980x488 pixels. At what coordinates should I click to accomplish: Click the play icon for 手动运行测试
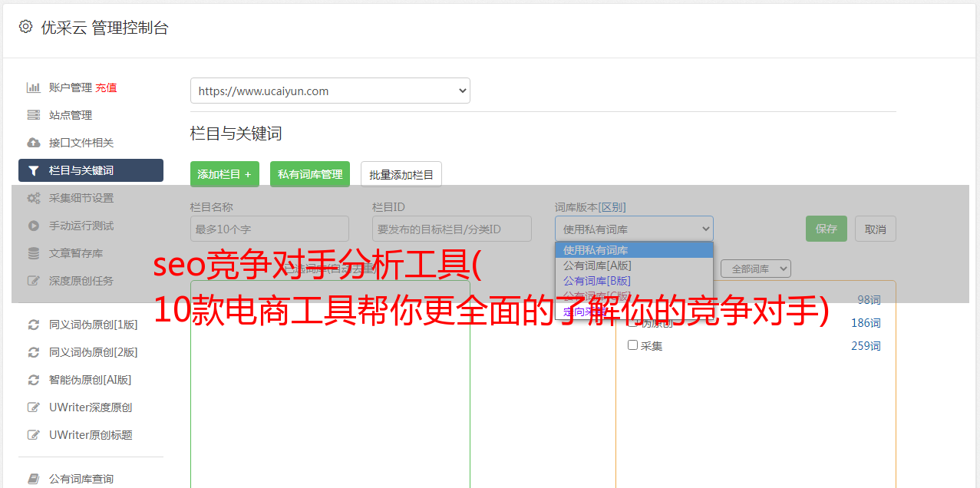[x=33, y=226]
